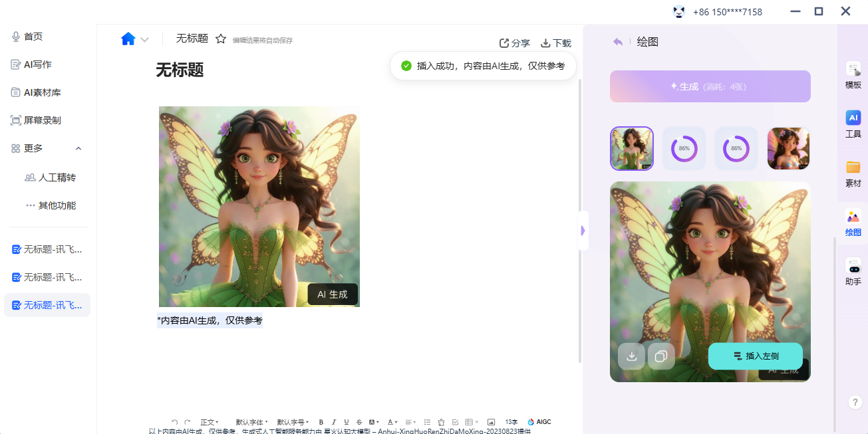Open the 正文 paragraph style dropdown
Screen dimensions: 868x434
coord(210,422)
